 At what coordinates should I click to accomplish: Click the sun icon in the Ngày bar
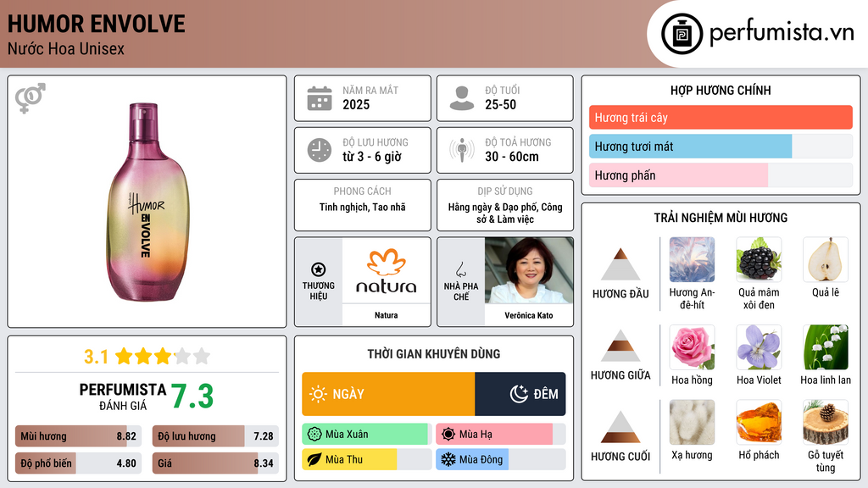click(x=318, y=394)
